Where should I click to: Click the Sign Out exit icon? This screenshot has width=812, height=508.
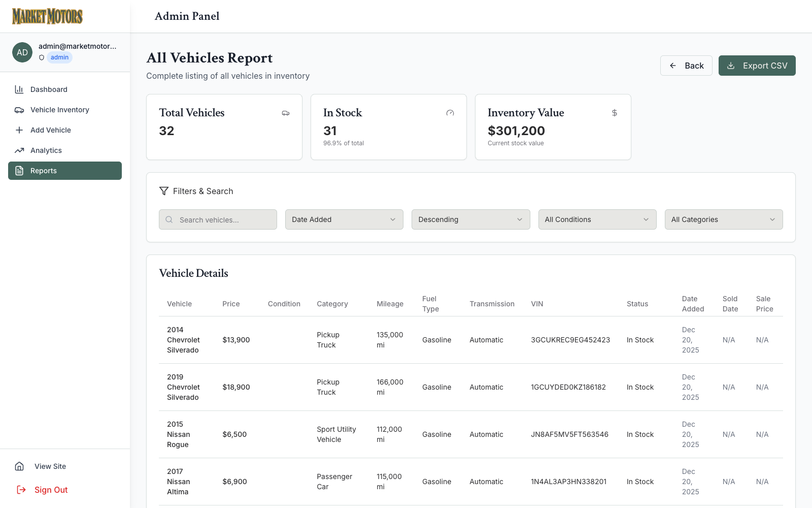tap(21, 490)
